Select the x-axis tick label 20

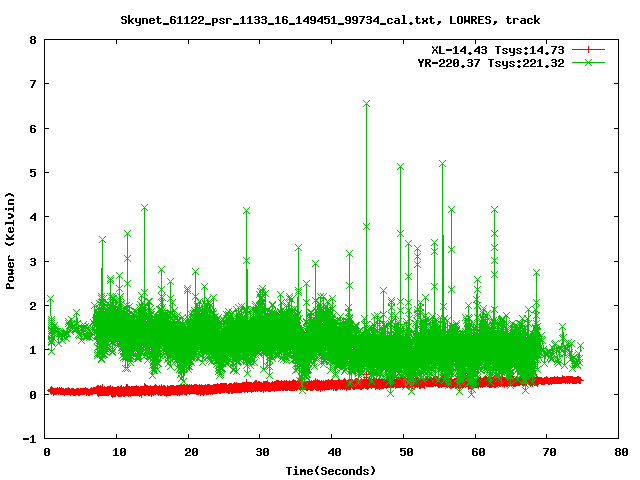tap(188, 453)
